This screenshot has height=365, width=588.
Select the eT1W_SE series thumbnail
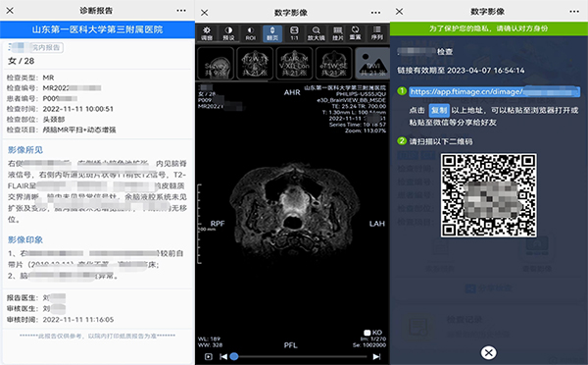coord(333,64)
